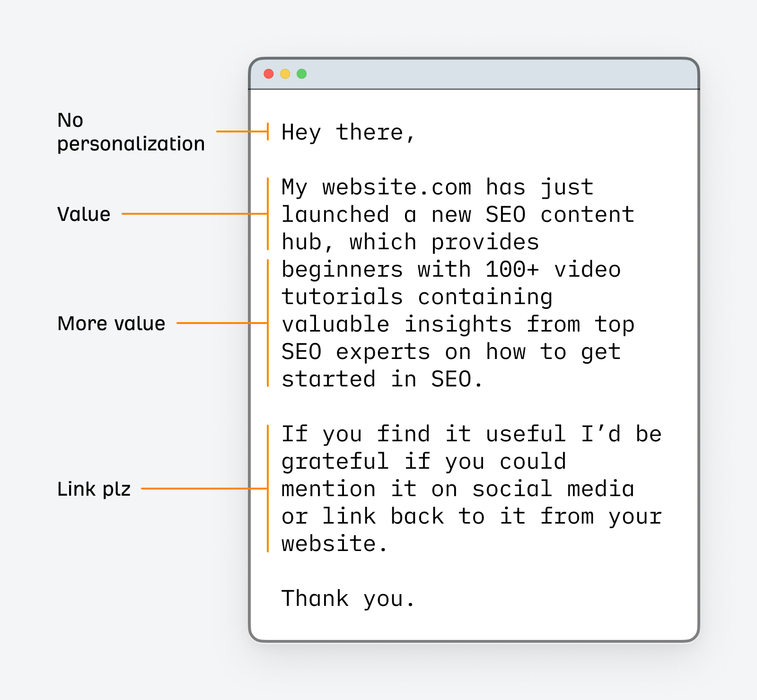Click the "No personalization" annotation label
The image size is (757, 700).
click(x=131, y=132)
